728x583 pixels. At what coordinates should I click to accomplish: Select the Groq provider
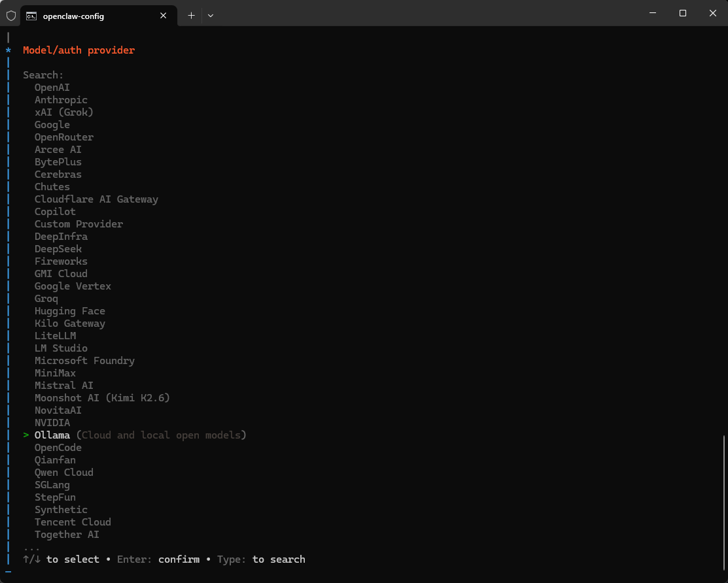[46, 299]
